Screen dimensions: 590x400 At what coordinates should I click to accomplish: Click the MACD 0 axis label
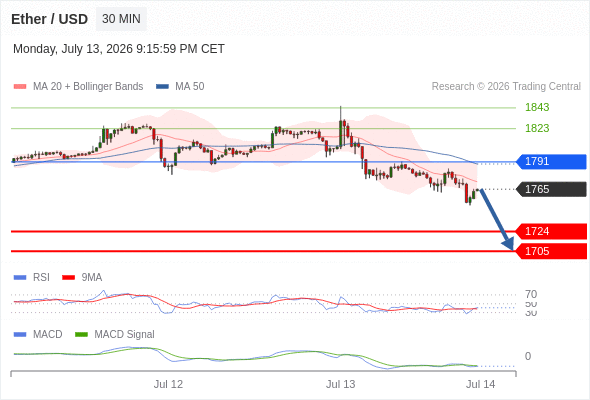click(x=528, y=356)
